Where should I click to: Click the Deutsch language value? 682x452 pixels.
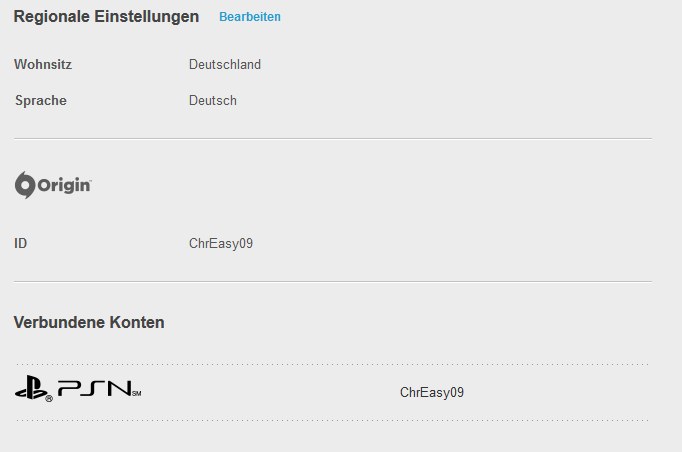pos(213,100)
